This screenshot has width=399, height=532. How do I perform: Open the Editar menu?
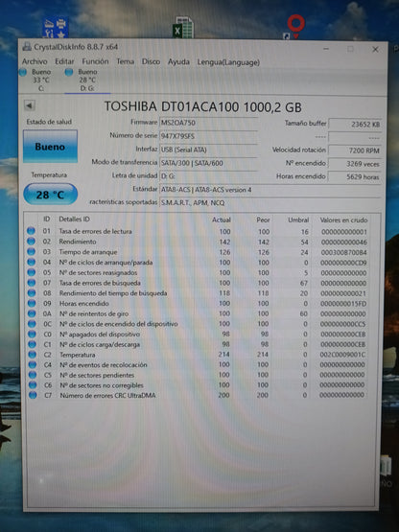click(x=64, y=61)
